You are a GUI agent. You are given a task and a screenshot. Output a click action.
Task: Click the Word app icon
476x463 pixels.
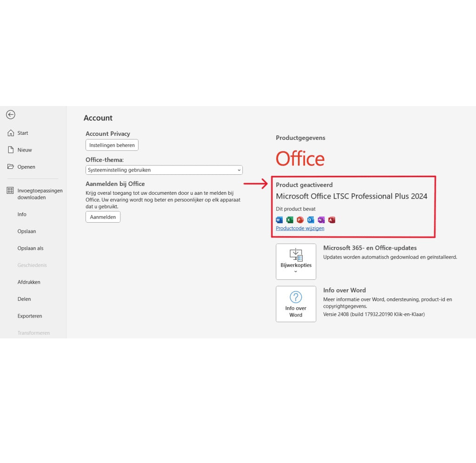(x=279, y=220)
